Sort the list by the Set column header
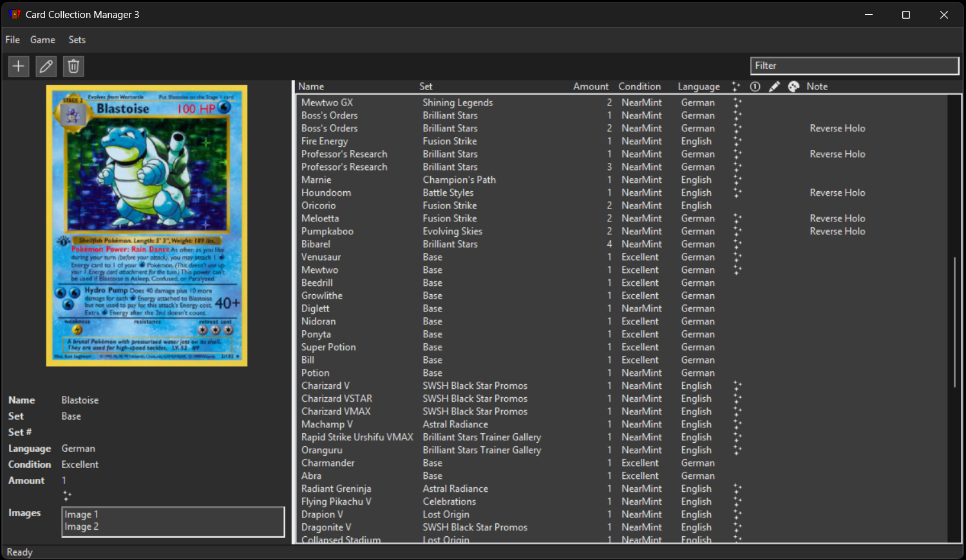The width and height of the screenshot is (966, 560). [x=426, y=86]
